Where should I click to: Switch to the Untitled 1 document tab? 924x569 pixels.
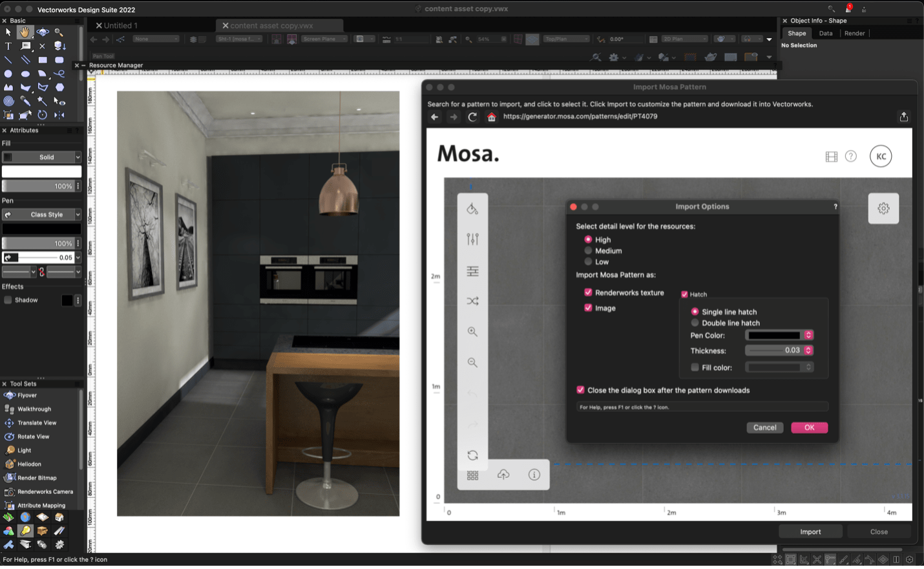point(120,26)
